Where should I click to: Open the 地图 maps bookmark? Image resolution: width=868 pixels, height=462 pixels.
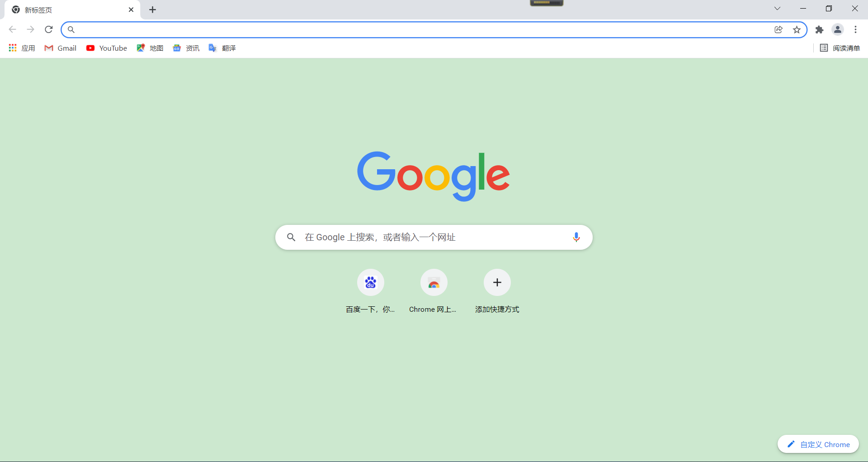[150, 48]
